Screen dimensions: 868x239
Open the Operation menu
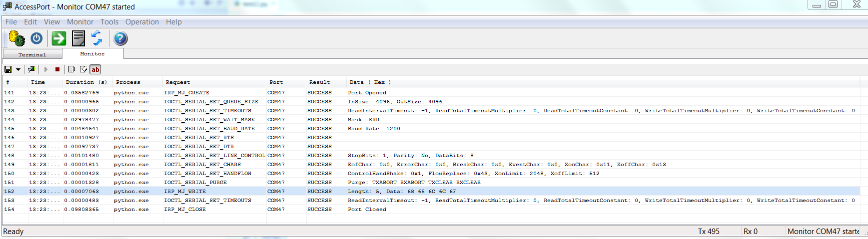pyautogui.click(x=142, y=22)
